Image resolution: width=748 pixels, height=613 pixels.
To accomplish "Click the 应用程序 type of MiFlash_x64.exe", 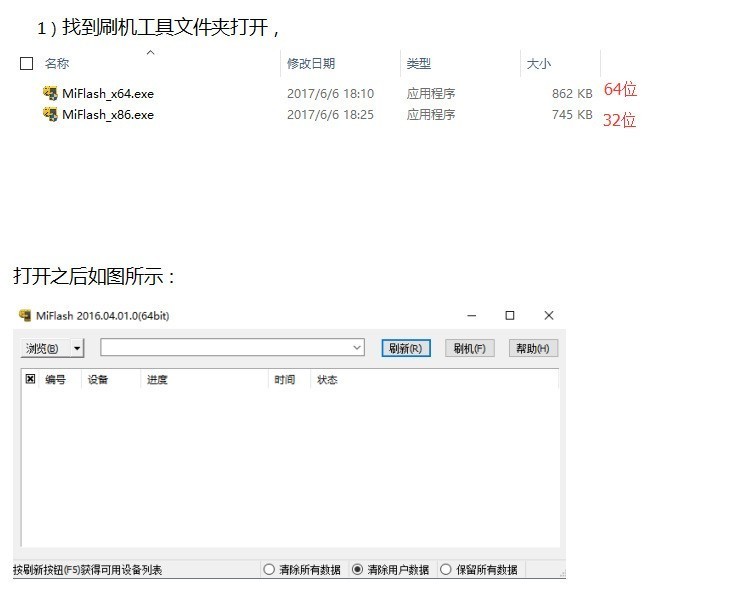I will [x=431, y=94].
